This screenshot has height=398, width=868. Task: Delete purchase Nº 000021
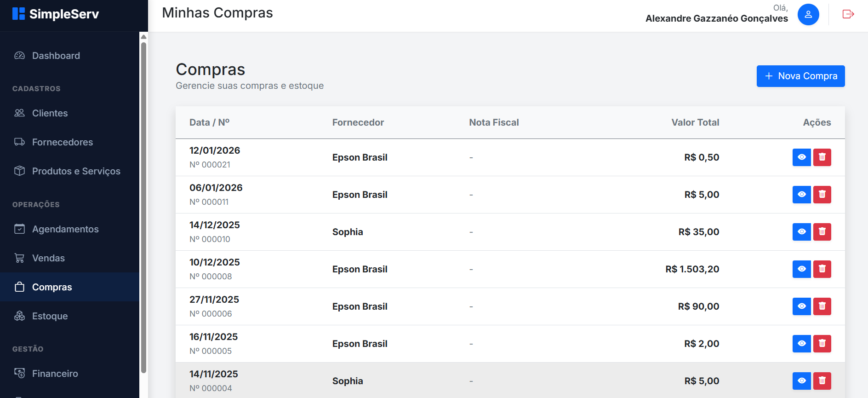coord(822,157)
